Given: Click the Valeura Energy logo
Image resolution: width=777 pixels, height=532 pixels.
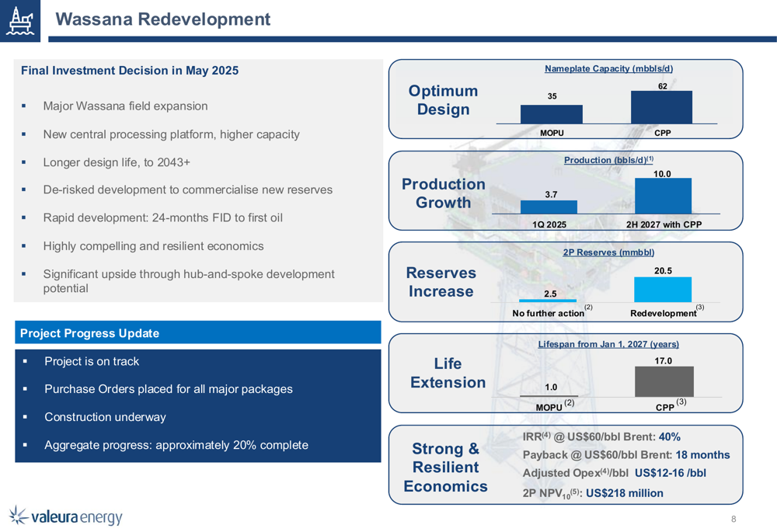Looking at the screenshot, I should coord(65,516).
